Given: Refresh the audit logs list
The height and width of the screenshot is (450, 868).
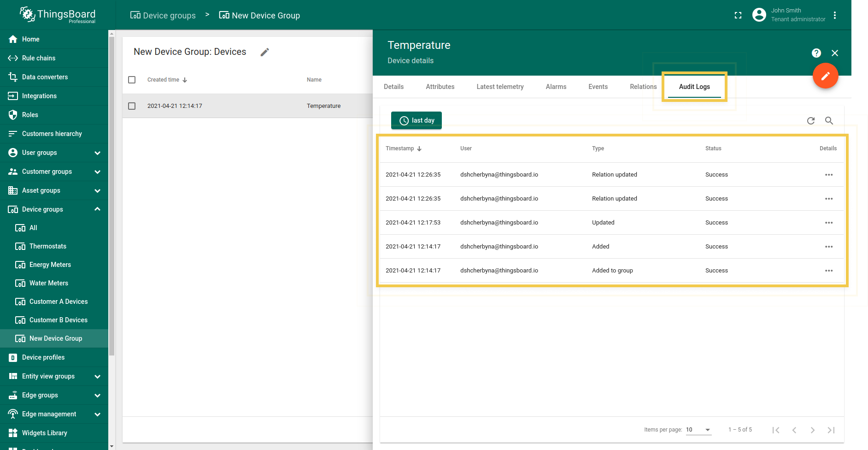Looking at the screenshot, I should click(x=811, y=121).
